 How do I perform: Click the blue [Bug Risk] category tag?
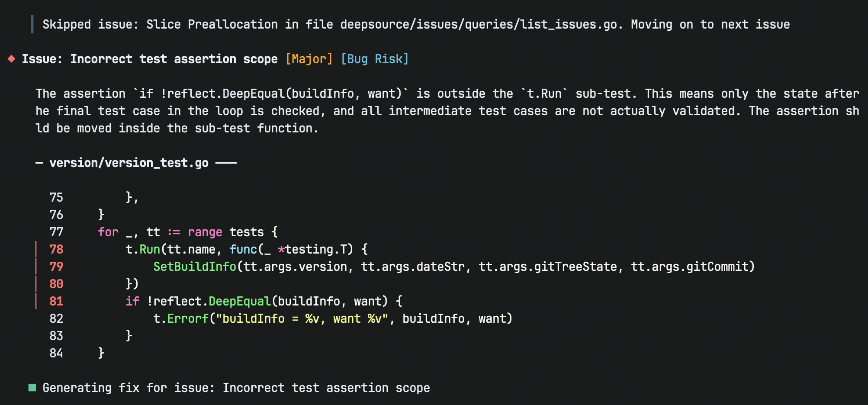(375, 59)
